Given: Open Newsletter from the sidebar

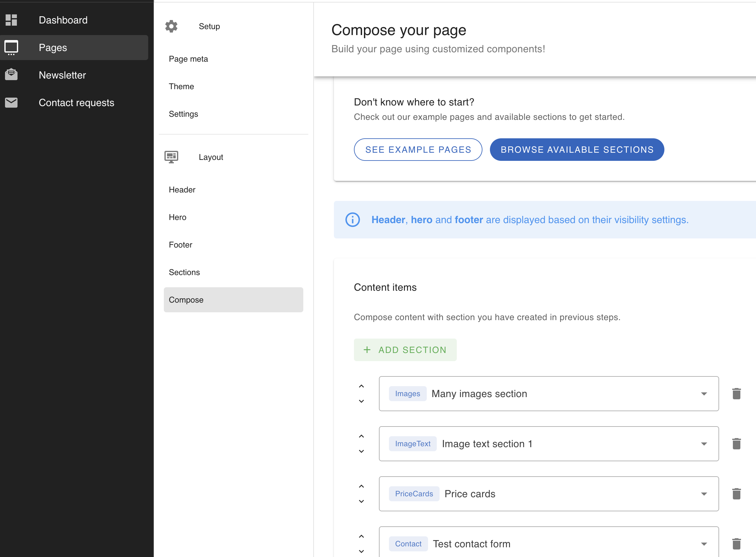Looking at the screenshot, I should point(62,75).
